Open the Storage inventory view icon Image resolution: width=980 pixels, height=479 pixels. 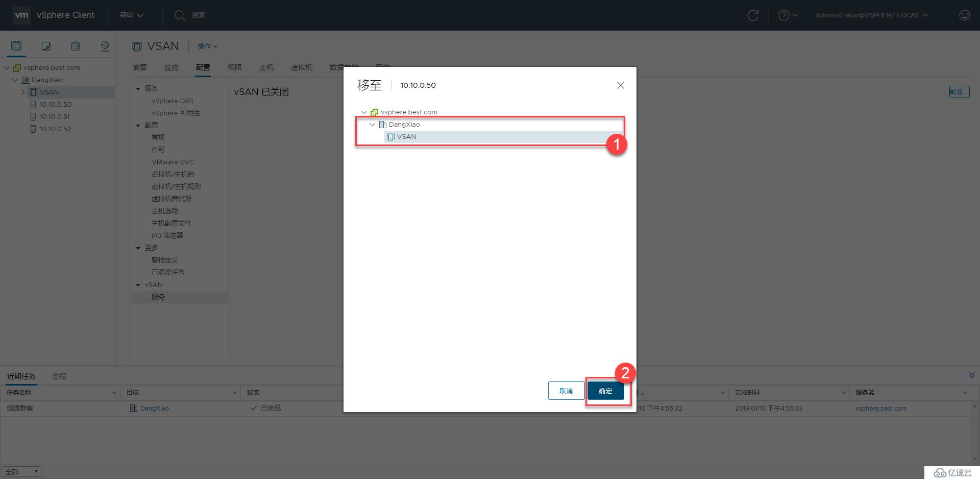75,46
